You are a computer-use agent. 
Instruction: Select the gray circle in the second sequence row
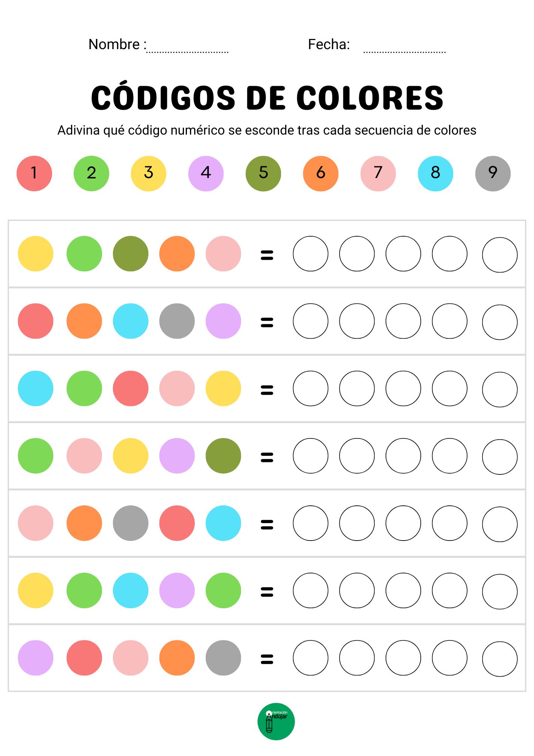177,321
